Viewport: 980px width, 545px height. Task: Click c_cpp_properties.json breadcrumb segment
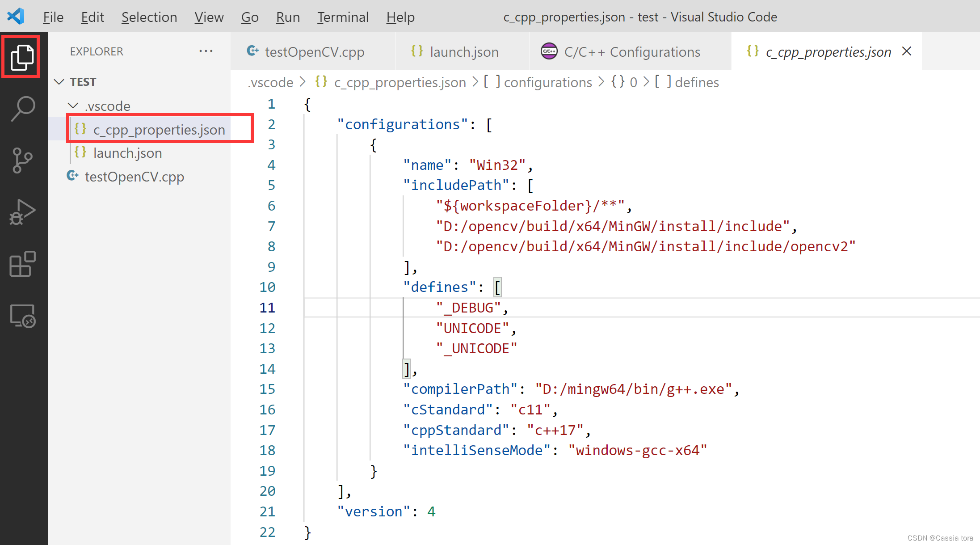390,82
